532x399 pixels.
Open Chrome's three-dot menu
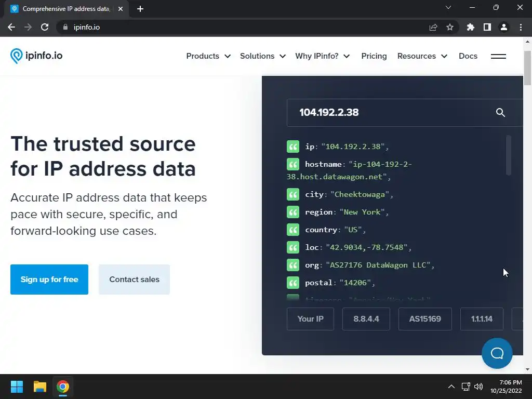[x=521, y=27]
